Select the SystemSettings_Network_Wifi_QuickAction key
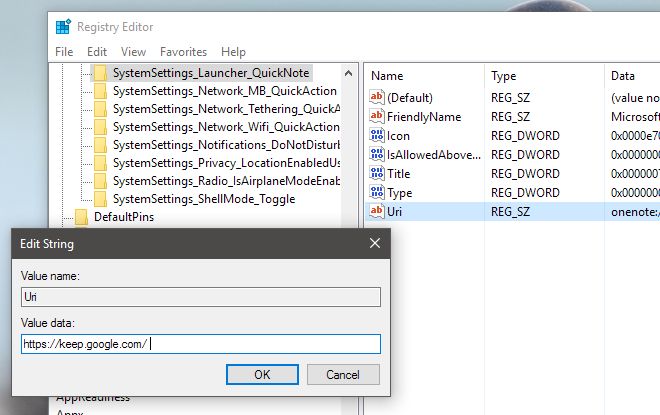This screenshot has width=660, height=415. pyautogui.click(x=226, y=127)
